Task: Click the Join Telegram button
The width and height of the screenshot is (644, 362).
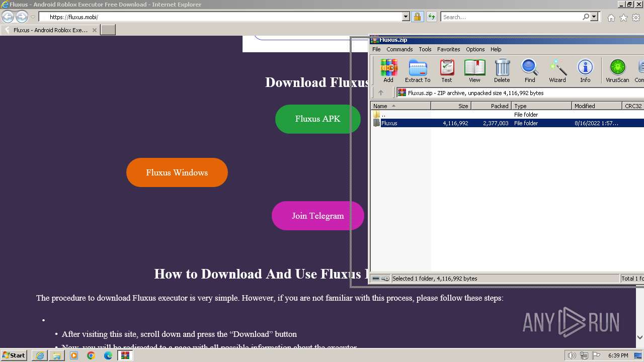Action: click(317, 216)
